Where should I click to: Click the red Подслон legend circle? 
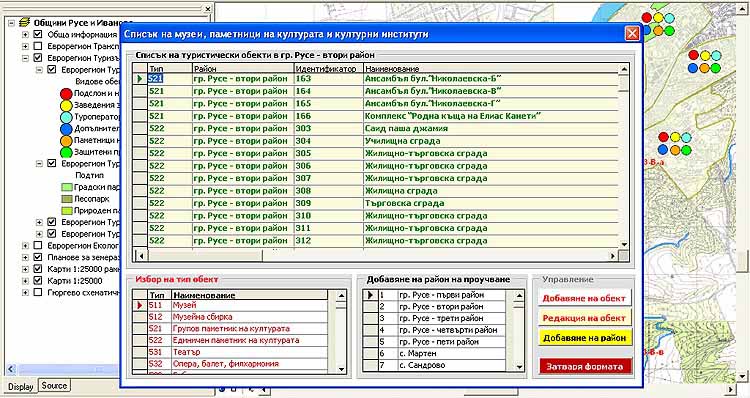pyautogui.click(x=66, y=94)
